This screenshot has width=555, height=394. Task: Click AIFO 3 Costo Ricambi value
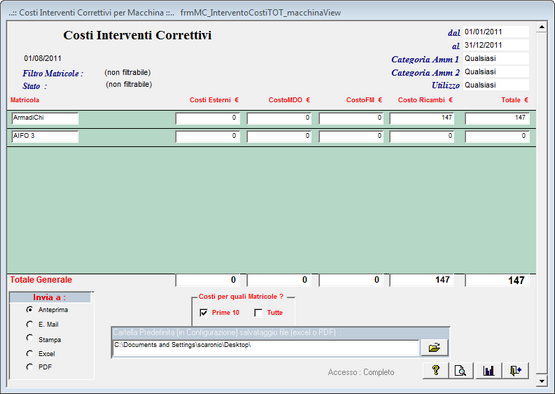click(422, 137)
